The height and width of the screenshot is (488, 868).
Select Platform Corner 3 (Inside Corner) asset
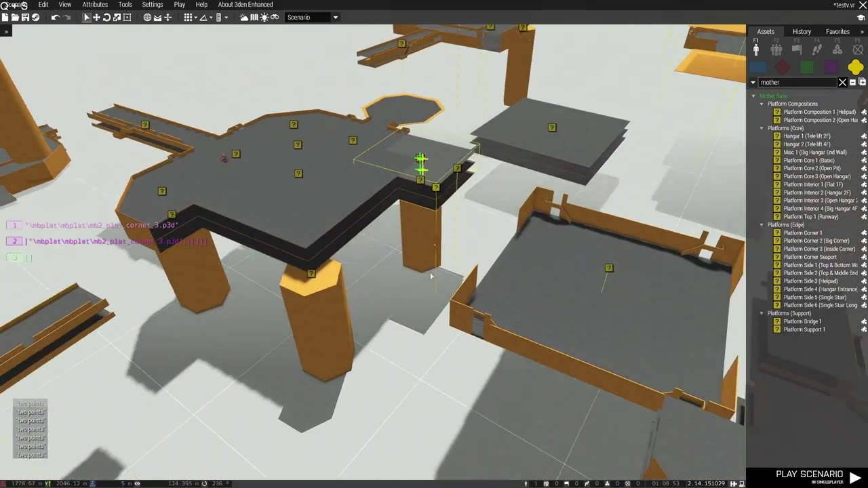pyautogui.click(x=820, y=249)
